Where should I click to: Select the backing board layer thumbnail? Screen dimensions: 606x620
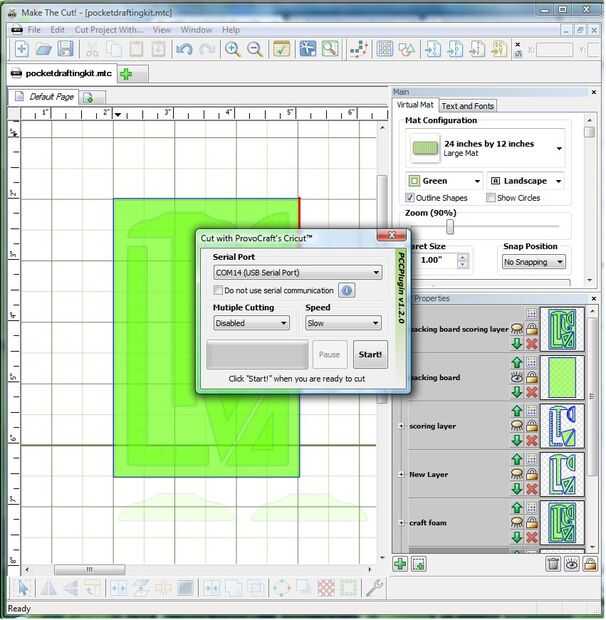click(562, 378)
